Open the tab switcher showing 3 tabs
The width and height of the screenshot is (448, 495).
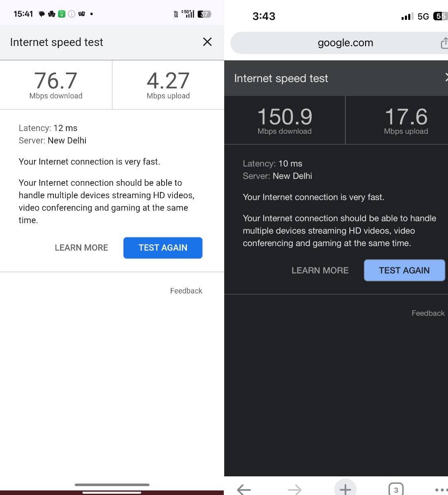click(396, 490)
